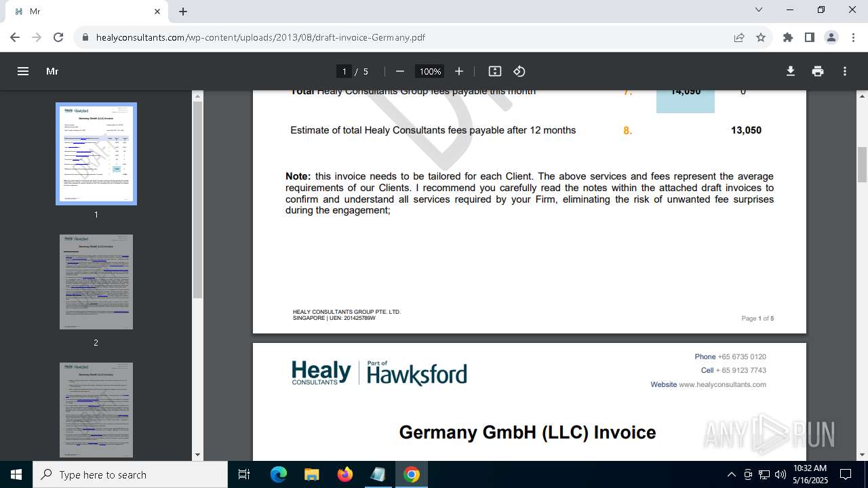Image resolution: width=868 pixels, height=488 pixels.
Task: Edit the 100% zoom level field
Action: point(430,71)
